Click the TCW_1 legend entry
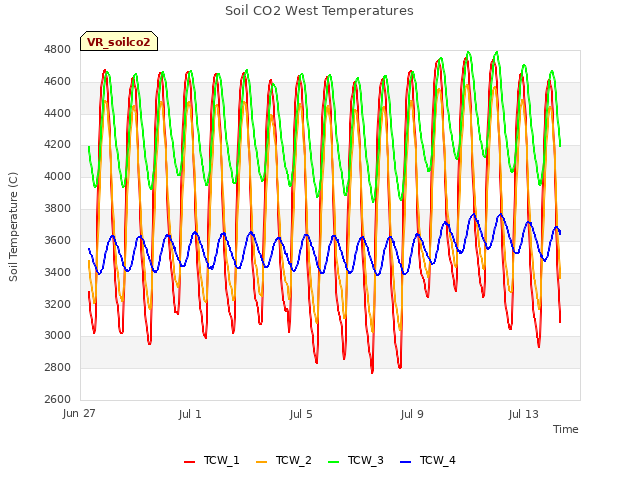640x480 pixels. click(212, 460)
